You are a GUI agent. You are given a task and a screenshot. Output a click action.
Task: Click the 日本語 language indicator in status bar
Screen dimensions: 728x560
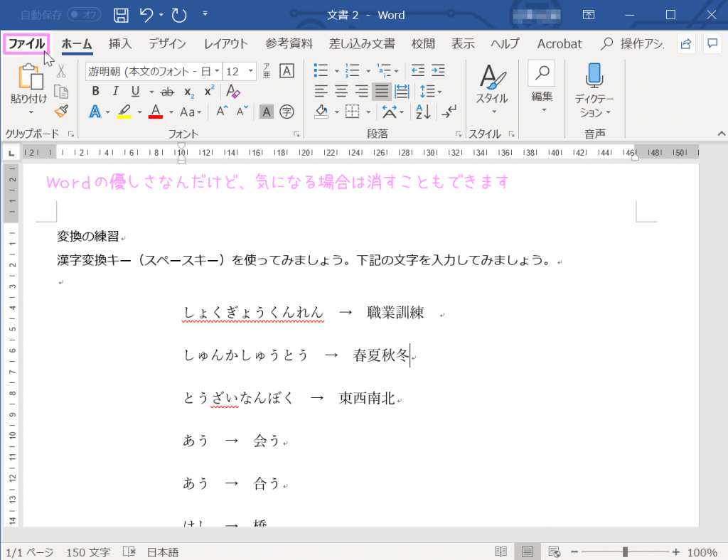163,552
